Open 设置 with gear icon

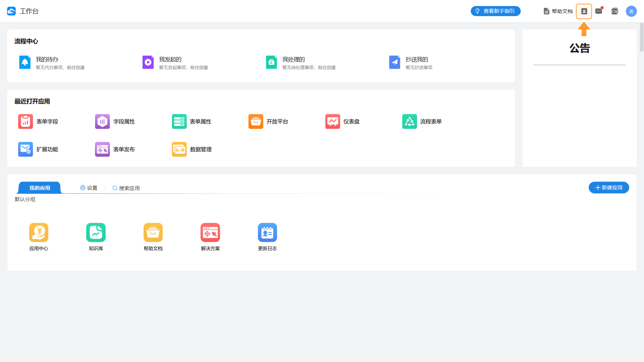tap(89, 188)
